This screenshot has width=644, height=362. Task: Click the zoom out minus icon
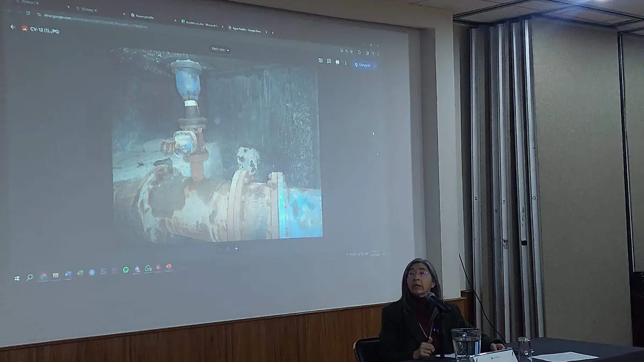click(x=219, y=248)
